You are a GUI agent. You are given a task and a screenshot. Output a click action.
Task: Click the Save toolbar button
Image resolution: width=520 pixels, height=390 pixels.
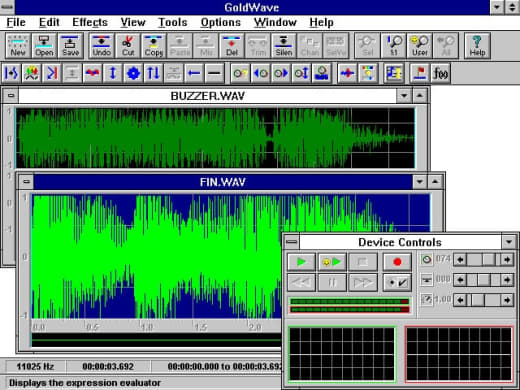(70, 45)
